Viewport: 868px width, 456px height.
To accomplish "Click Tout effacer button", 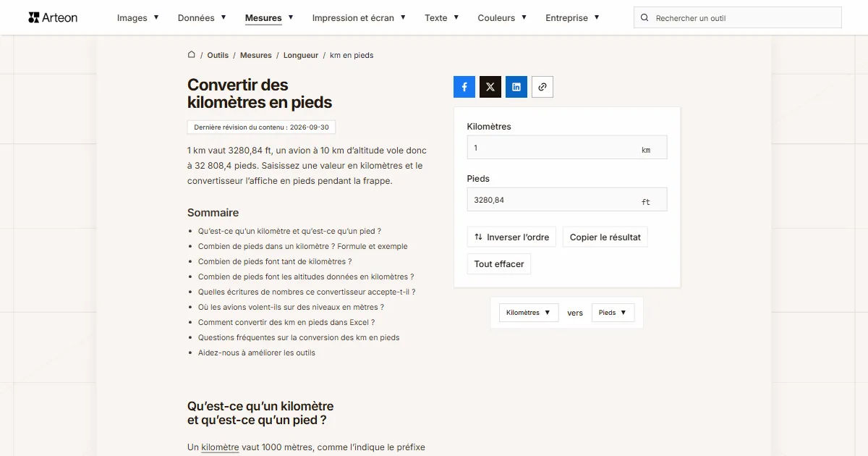I will click(x=499, y=264).
